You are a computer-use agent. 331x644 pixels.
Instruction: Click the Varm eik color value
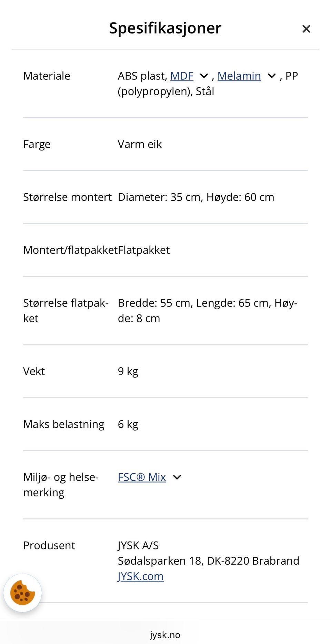(x=140, y=144)
